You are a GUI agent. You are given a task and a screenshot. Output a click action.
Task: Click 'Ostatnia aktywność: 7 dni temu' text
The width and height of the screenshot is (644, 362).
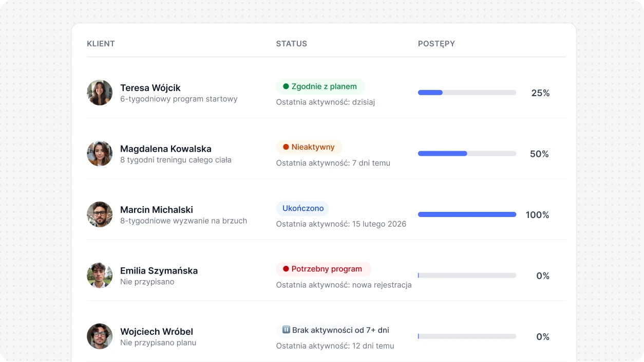pyautogui.click(x=333, y=163)
